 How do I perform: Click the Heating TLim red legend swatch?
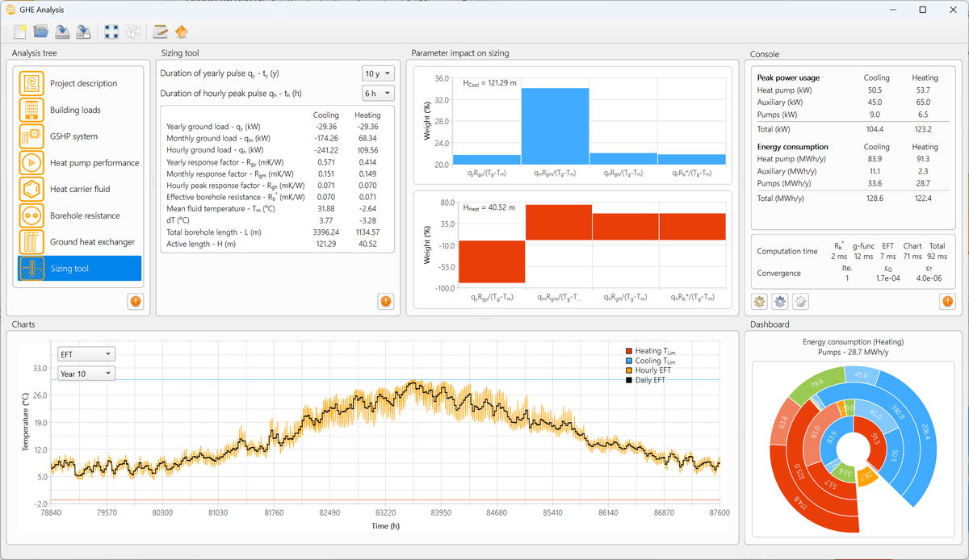click(629, 351)
